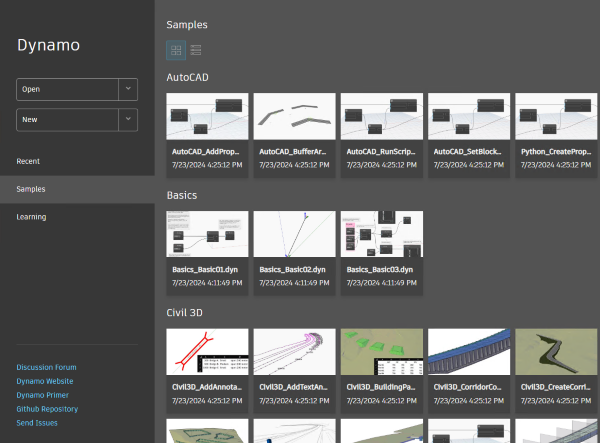Expand the Open dropdown arrow
Image resolution: width=600 pixels, height=443 pixels.
[x=128, y=90]
